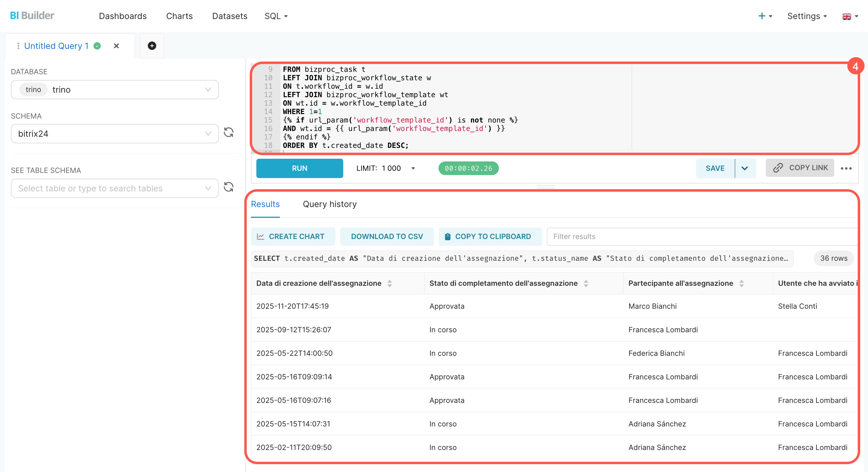Image resolution: width=868 pixels, height=472 pixels.
Task: Sort by Stato di completamento column
Action: [586, 283]
